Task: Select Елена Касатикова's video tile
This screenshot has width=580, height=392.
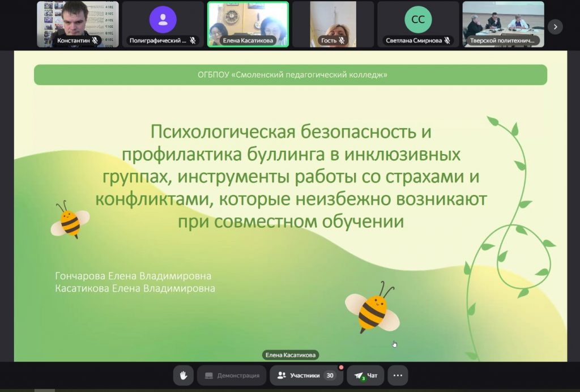Action: (248, 20)
